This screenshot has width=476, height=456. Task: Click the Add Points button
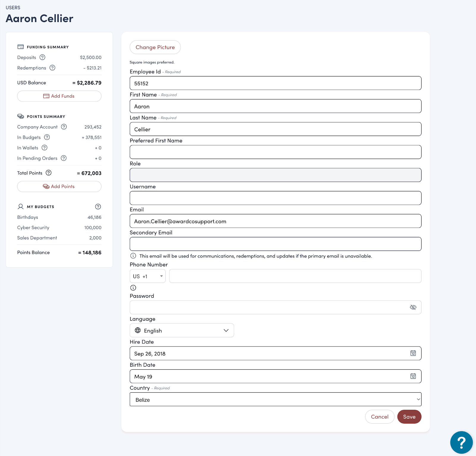59,186
